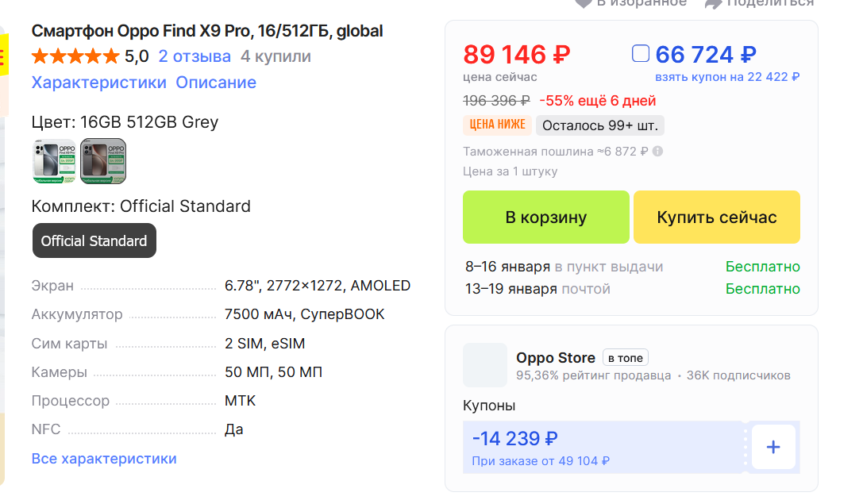Tick the coupon price checkbox near 66 724 ₽
This screenshot has height=504, width=863.
641,54
